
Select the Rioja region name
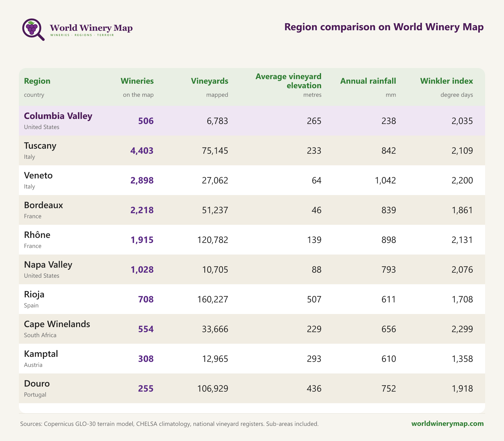(x=34, y=294)
